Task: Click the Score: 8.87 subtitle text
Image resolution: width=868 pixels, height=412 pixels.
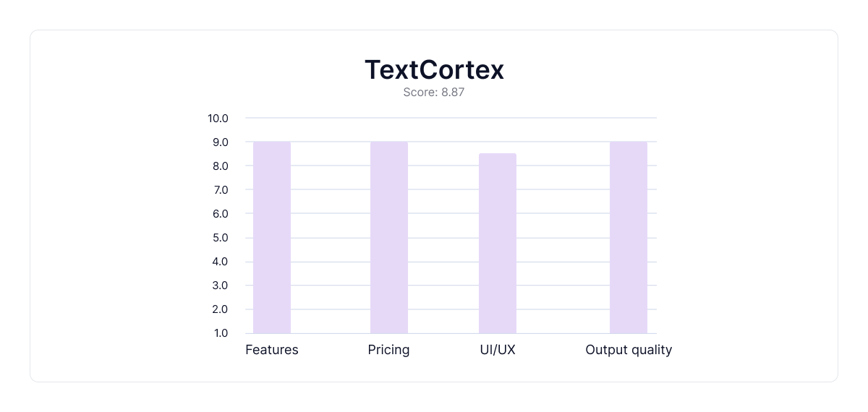Action: pyautogui.click(x=434, y=93)
